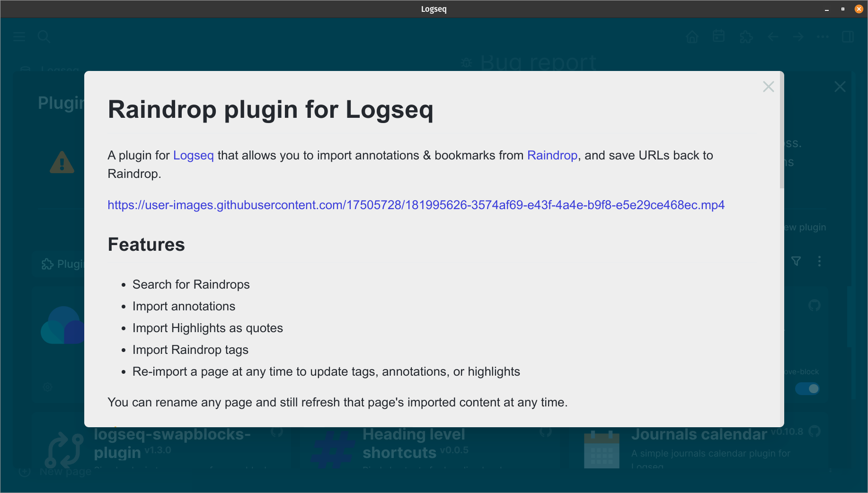
Task: Toggle the right sidebar panel icon
Action: click(848, 37)
